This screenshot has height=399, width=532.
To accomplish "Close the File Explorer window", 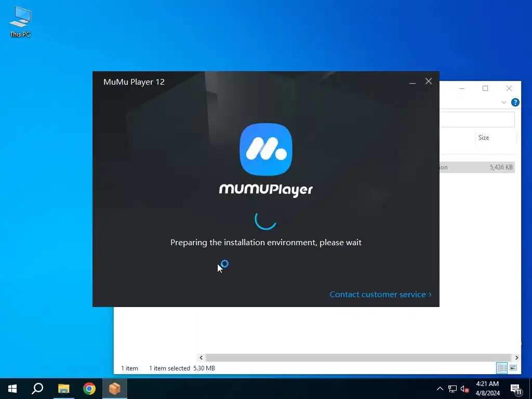I will click(x=509, y=88).
